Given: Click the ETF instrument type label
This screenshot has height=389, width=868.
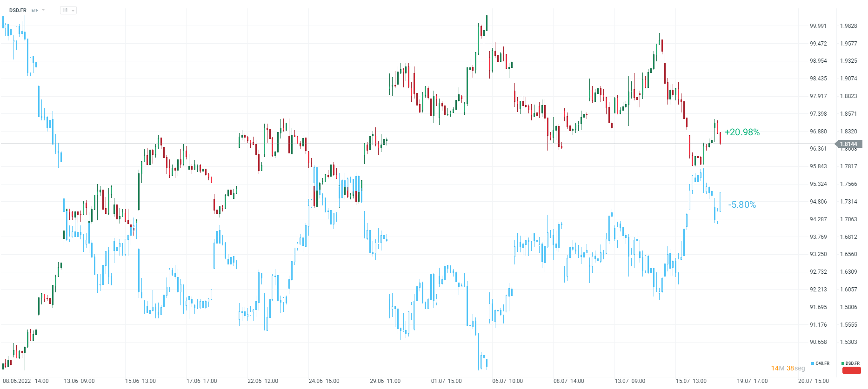Looking at the screenshot, I should click(35, 10).
